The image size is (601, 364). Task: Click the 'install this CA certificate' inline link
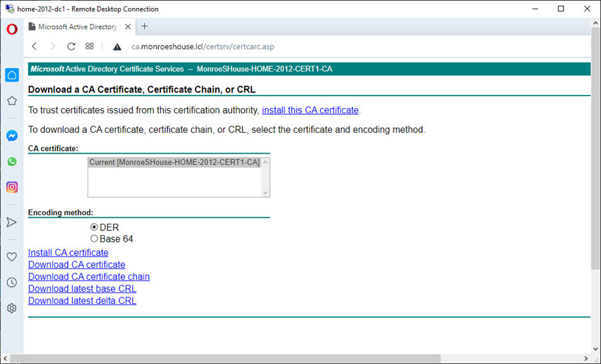tap(310, 110)
